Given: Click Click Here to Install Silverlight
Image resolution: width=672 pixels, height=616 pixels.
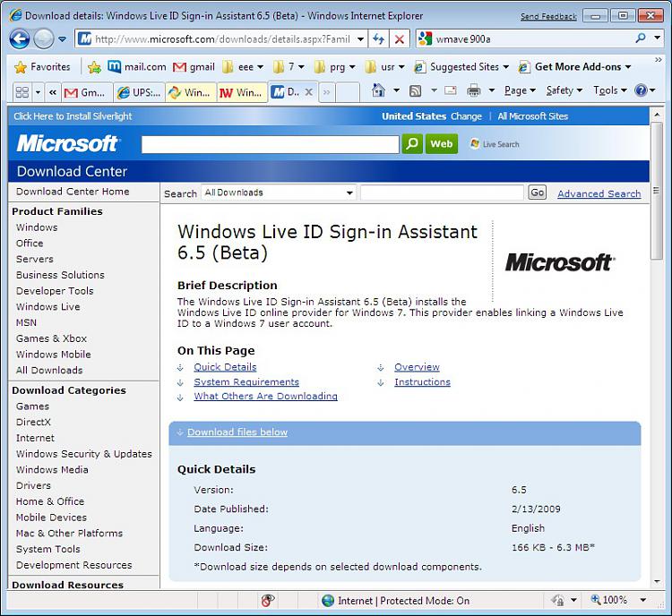Looking at the screenshot, I should tap(73, 116).
